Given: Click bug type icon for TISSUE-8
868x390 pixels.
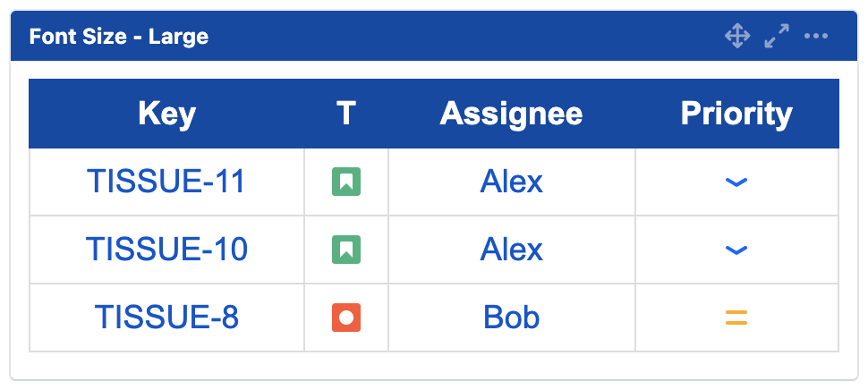Looking at the screenshot, I should (346, 318).
